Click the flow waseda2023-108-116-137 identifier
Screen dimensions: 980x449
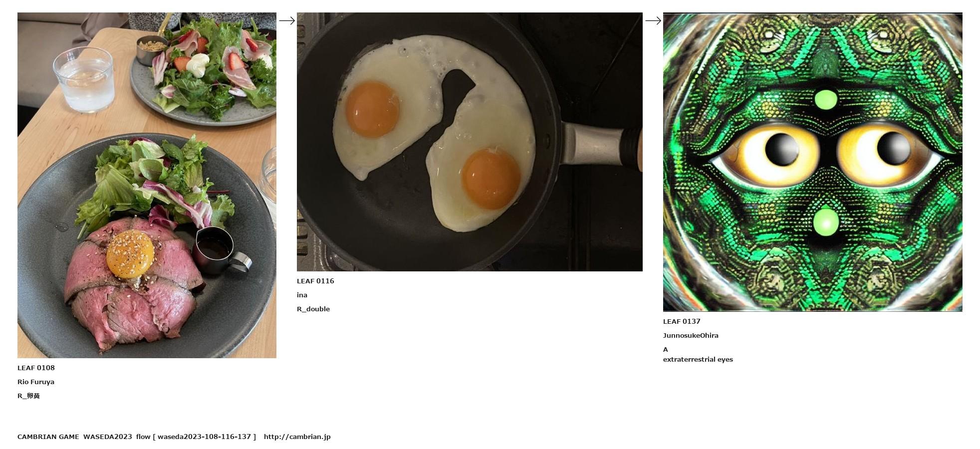(x=196, y=437)
